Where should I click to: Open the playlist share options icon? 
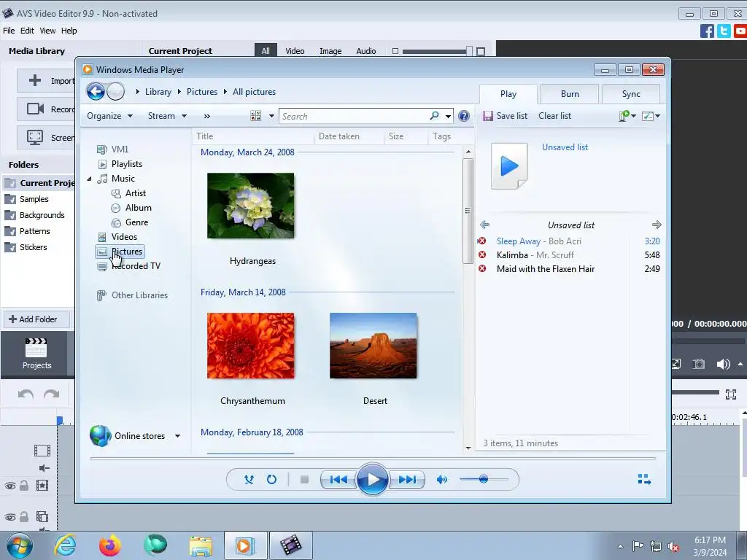(627, 116)
